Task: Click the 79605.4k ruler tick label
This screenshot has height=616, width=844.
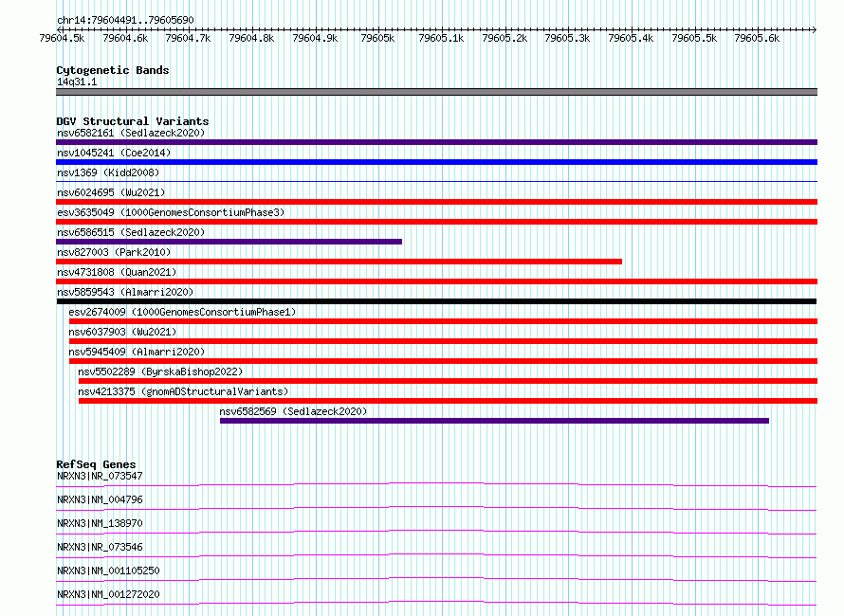Action: point(631,38)
